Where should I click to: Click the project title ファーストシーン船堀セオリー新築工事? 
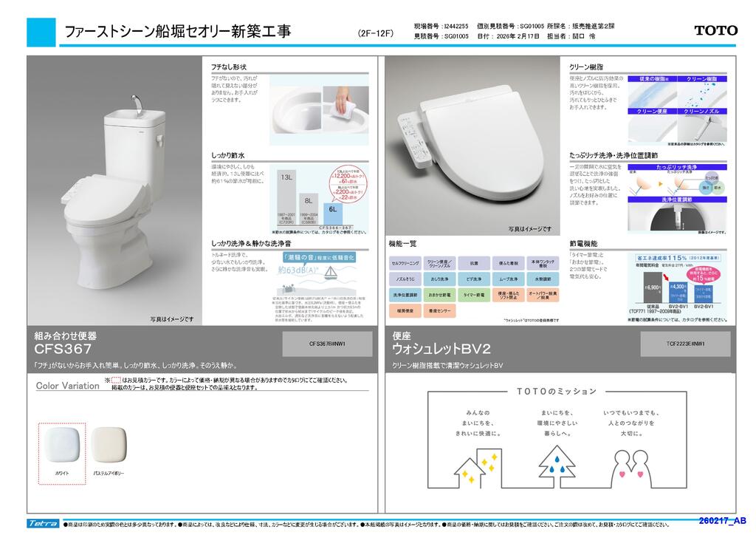(x=177, y=32)
